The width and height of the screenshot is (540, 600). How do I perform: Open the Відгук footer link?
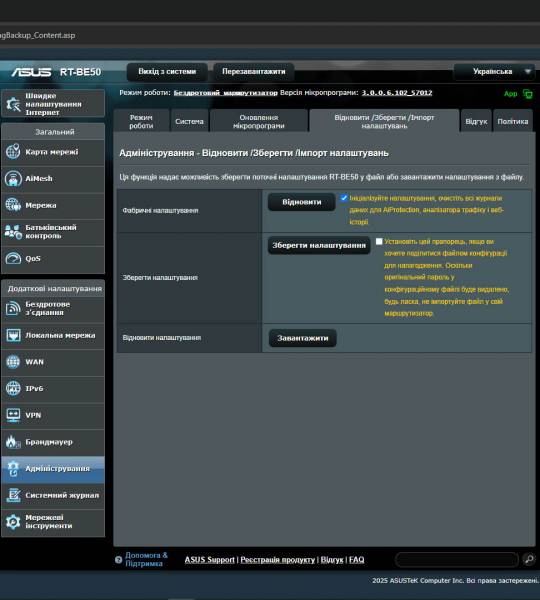(332, 559)
